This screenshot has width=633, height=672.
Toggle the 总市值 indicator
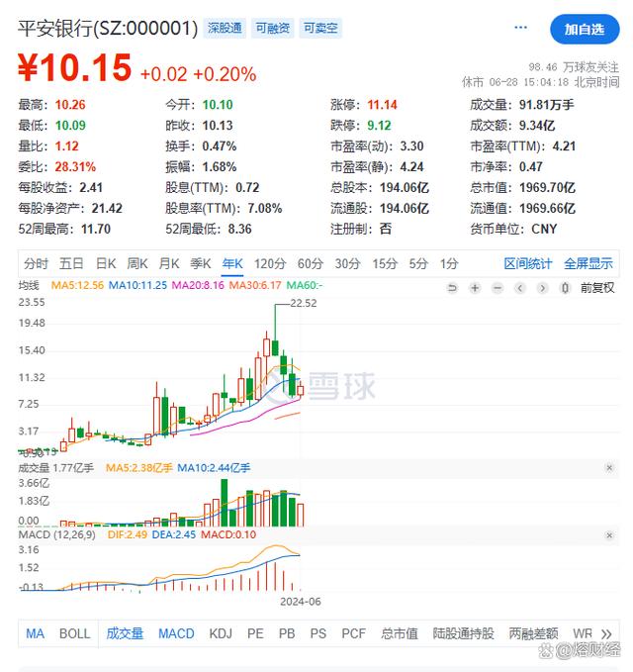pos(400,633)
